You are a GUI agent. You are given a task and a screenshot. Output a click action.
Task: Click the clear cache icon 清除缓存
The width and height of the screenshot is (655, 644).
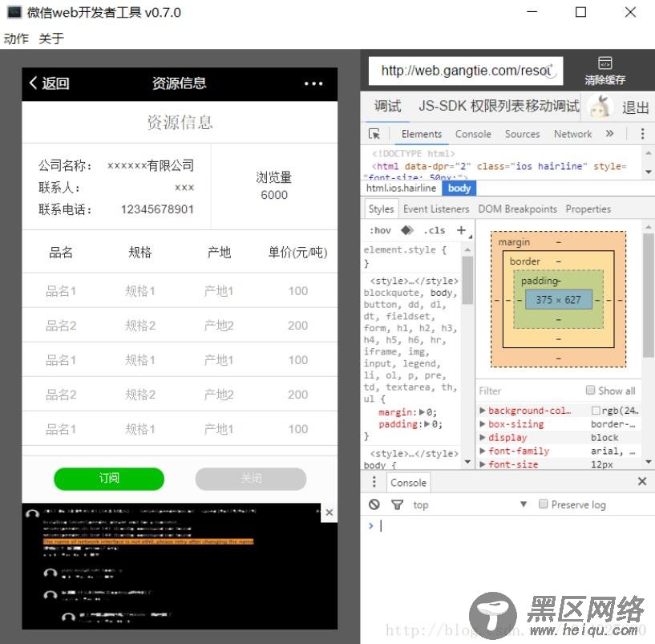(604, 71)
